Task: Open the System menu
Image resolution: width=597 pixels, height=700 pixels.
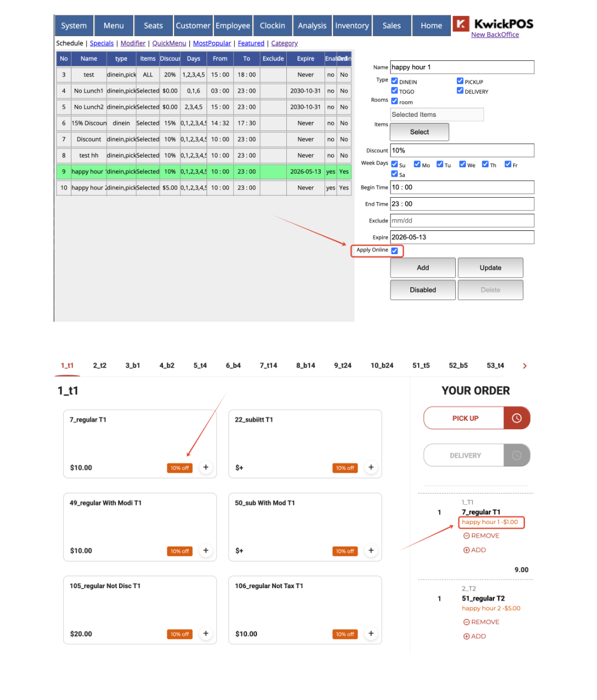Action: pyautogui.click(x=74, y=25)
